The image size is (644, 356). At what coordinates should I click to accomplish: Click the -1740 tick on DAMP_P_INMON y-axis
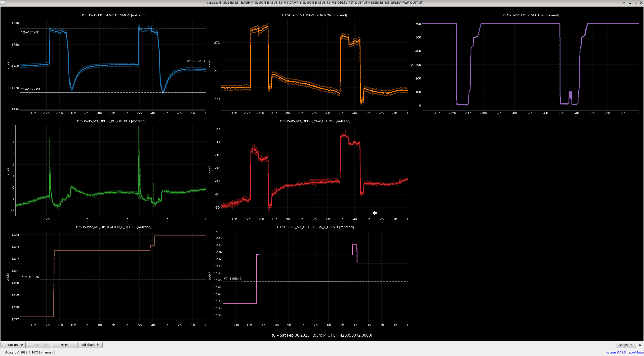[15, 23]
